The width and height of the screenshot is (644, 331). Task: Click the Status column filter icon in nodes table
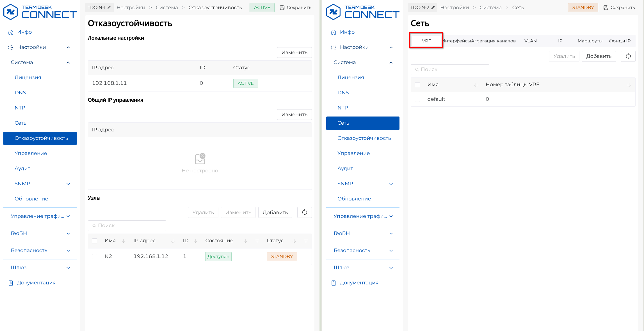(306, 241)
